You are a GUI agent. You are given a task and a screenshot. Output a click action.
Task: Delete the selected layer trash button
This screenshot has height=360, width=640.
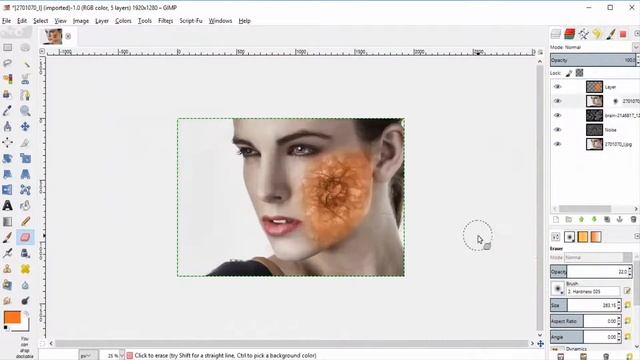[x=633, y=220]
